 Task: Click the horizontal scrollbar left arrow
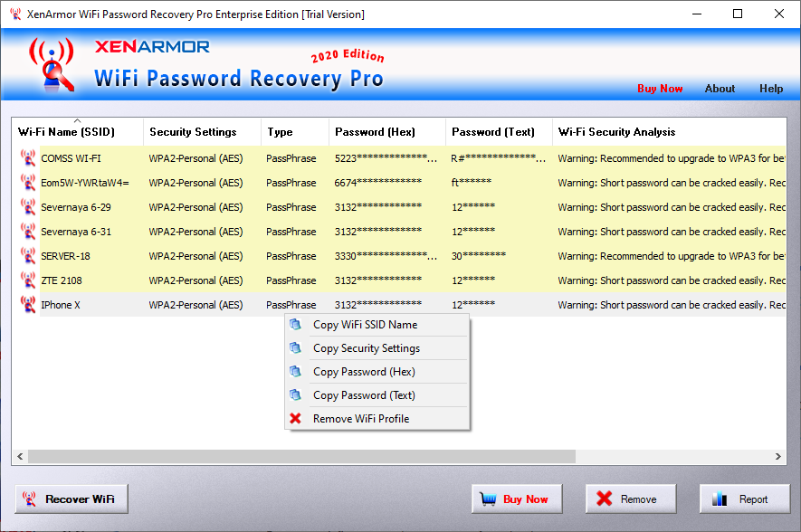[x=20, y=456]
